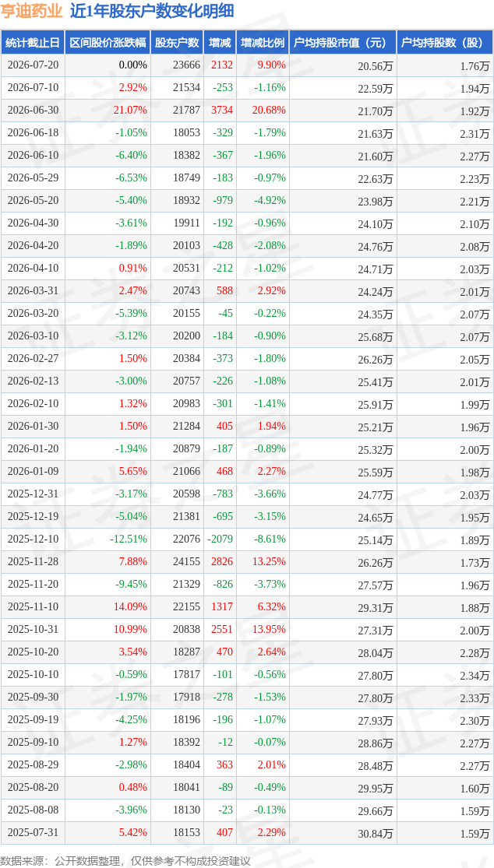The image size is (494, 868).
Task: Click the 户均持股数（股） column header
Action: coord(445,43)
